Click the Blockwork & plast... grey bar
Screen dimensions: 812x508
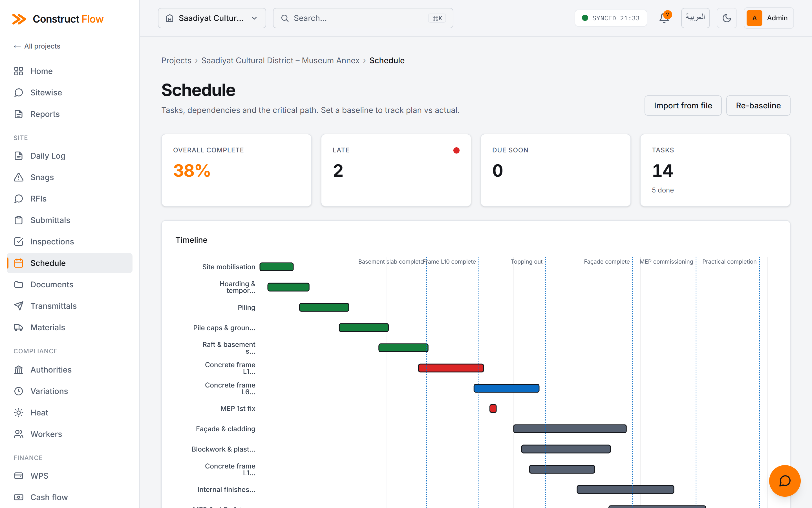pyautogui.click(x=566, y=449)
